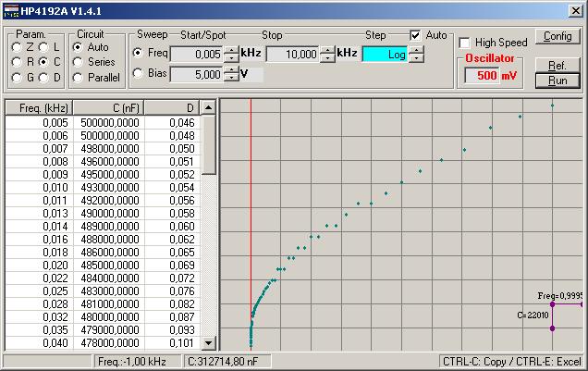
Task: Select the G parameter radio button
Action: 17,78
